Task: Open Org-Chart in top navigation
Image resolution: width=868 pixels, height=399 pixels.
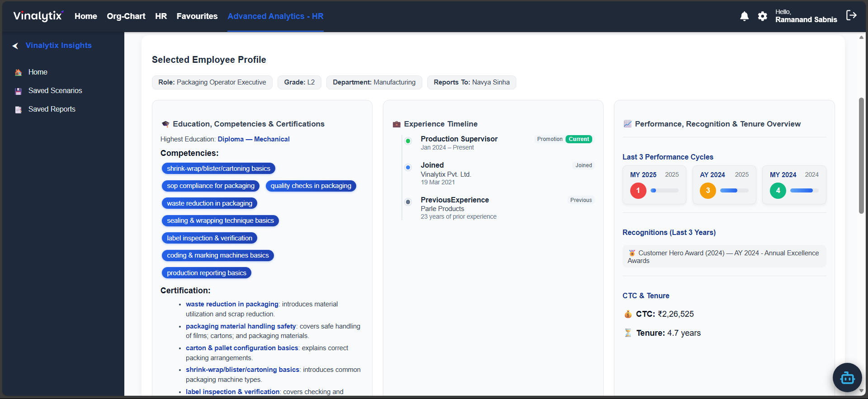Action: point(126,16)
